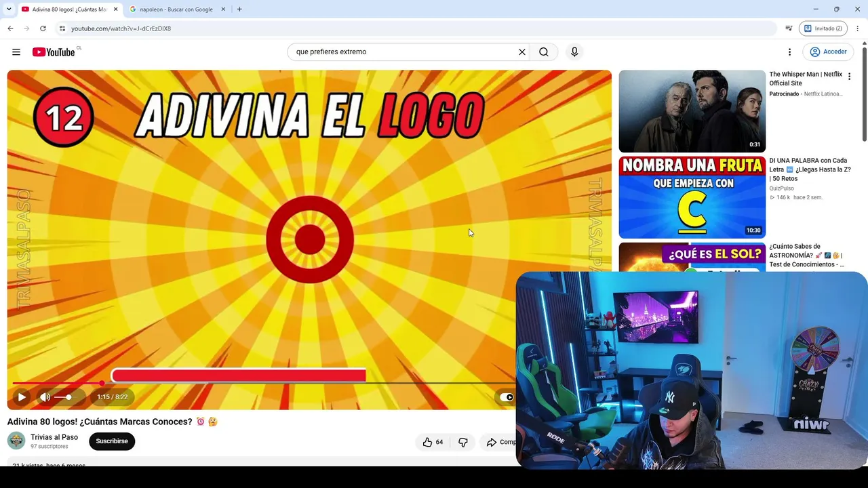868x488 pixels.
Task: Click the 1:15 / 8:22 time display
Action: [x=112, y=397]
